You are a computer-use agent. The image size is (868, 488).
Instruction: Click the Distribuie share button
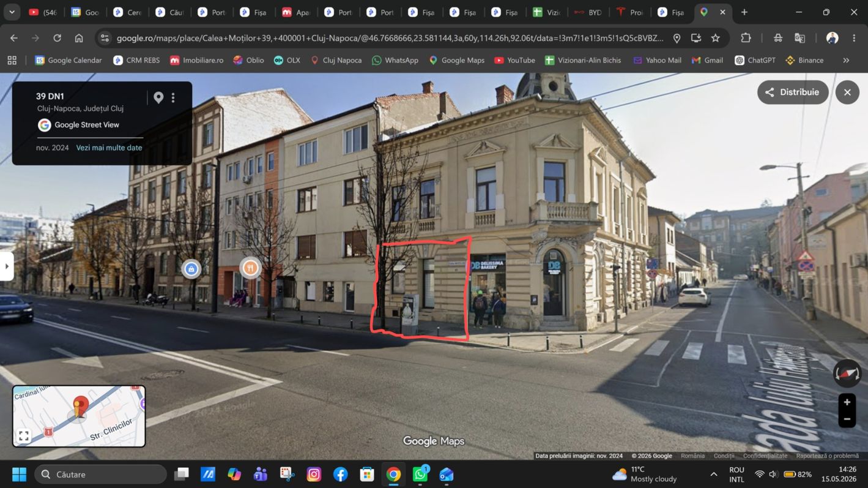pos(793,92)
